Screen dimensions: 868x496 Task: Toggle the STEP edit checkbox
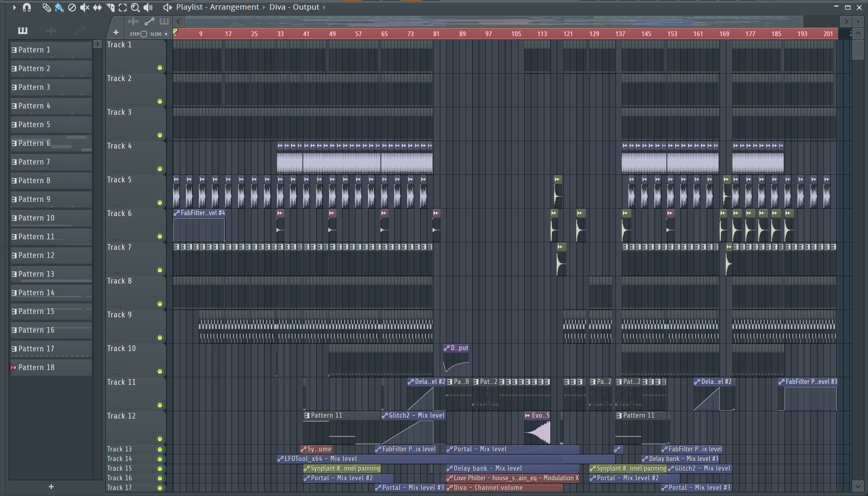coord(144,34)
